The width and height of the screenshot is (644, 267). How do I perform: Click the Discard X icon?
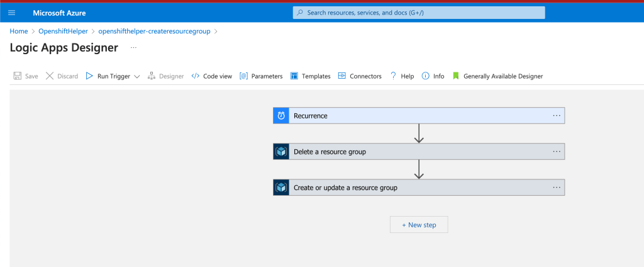(50, 76)
